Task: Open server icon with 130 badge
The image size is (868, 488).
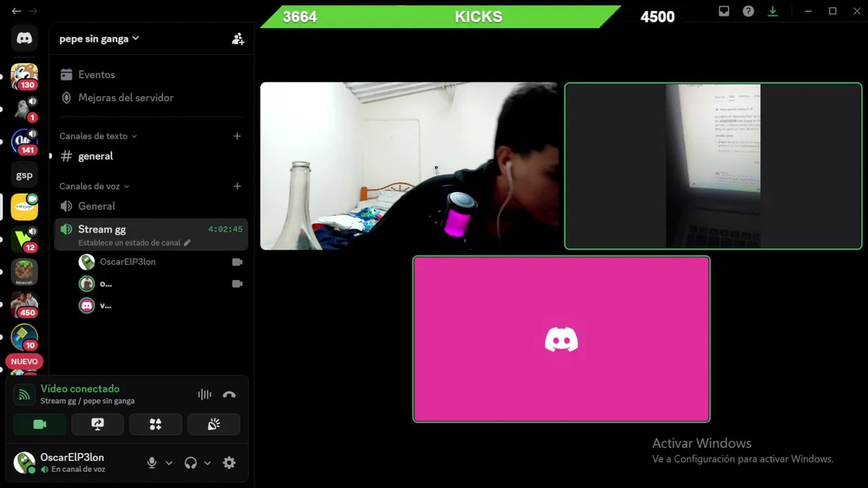Action: click(x=24, y=77)
